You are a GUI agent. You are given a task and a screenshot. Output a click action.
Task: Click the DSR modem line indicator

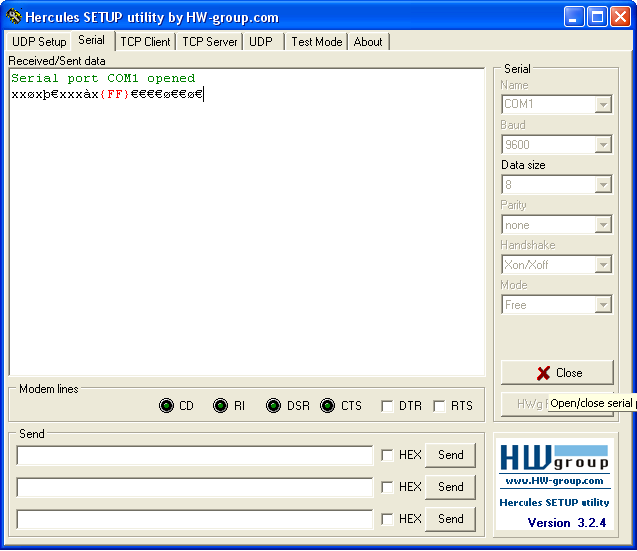coord(273,406)
